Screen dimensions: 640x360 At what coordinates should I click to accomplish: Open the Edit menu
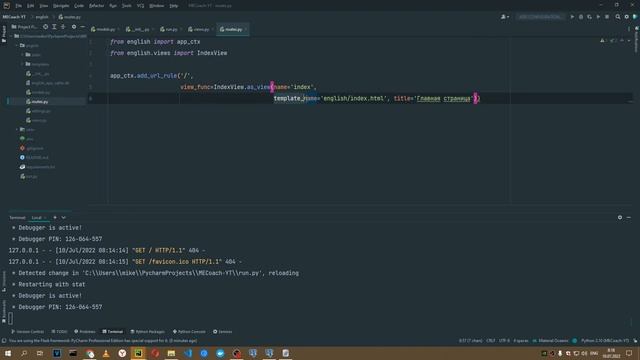[31, 6]
